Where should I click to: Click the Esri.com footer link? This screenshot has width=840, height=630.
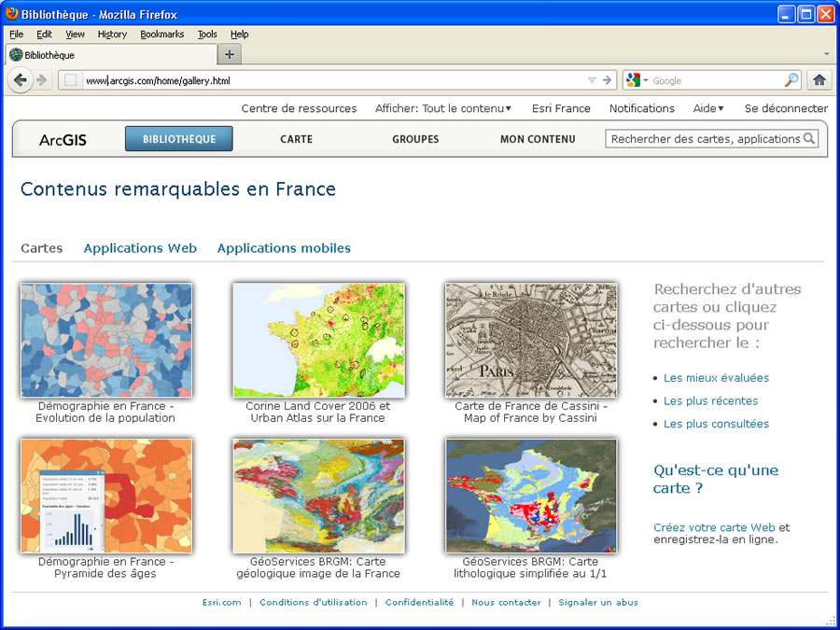coord(222,602)
